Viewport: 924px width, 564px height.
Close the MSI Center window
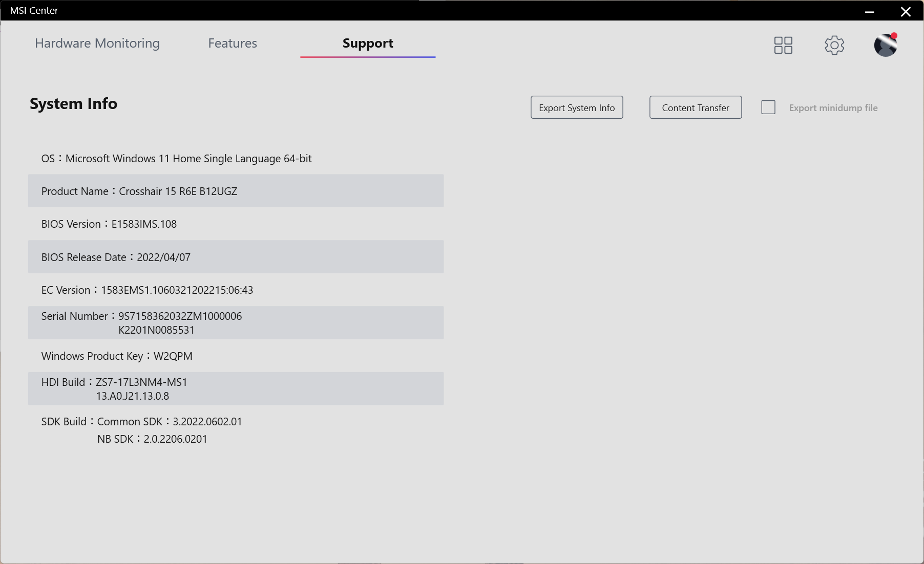pos(906,11)
